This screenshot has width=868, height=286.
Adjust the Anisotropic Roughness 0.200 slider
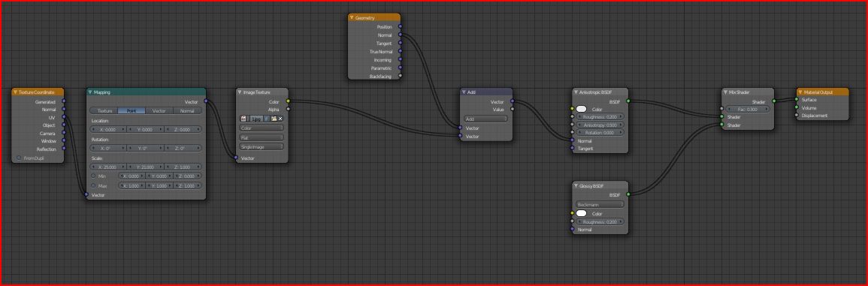tap(600, 116)
